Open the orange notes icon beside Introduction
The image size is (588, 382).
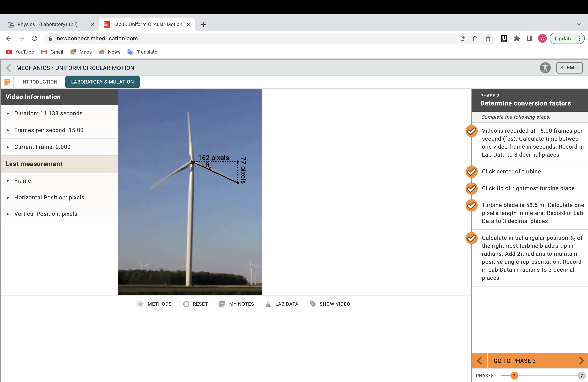tap(7, 82)
